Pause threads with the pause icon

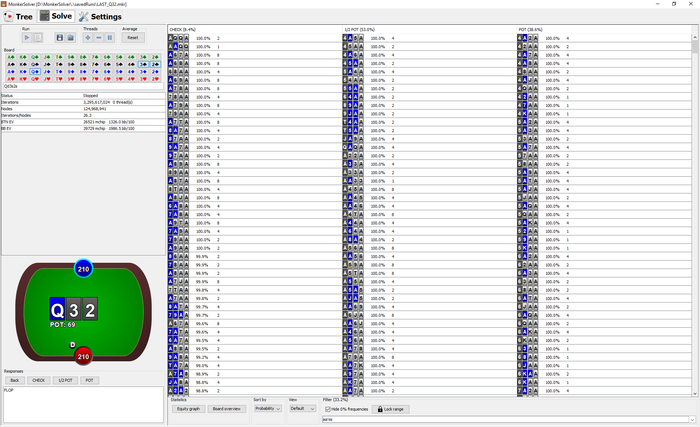[110, 38]
